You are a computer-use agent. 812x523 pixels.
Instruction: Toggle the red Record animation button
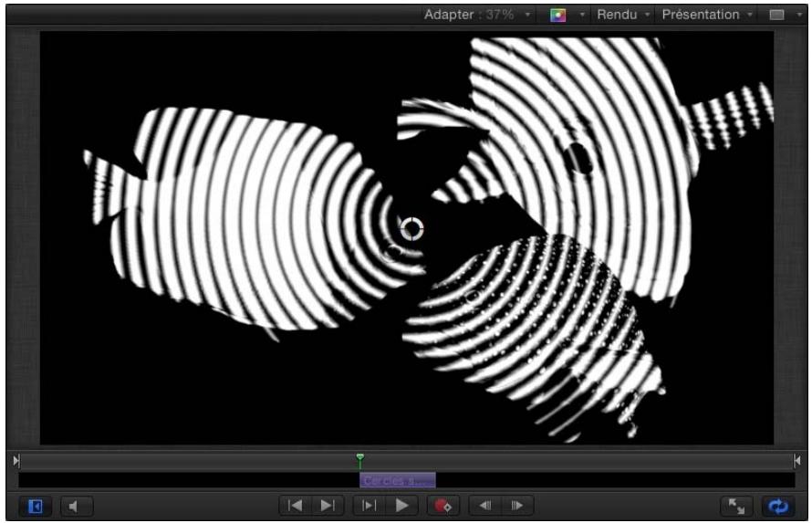(x=442, y=506)
